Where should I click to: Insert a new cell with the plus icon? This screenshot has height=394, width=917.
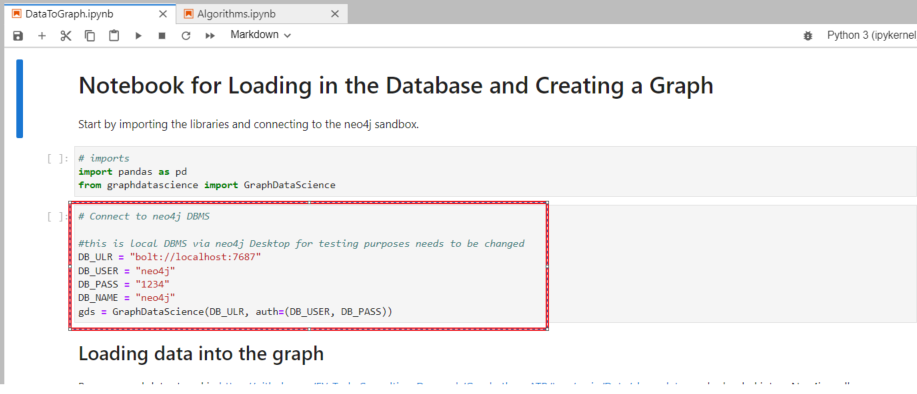[x=42, y=36]
